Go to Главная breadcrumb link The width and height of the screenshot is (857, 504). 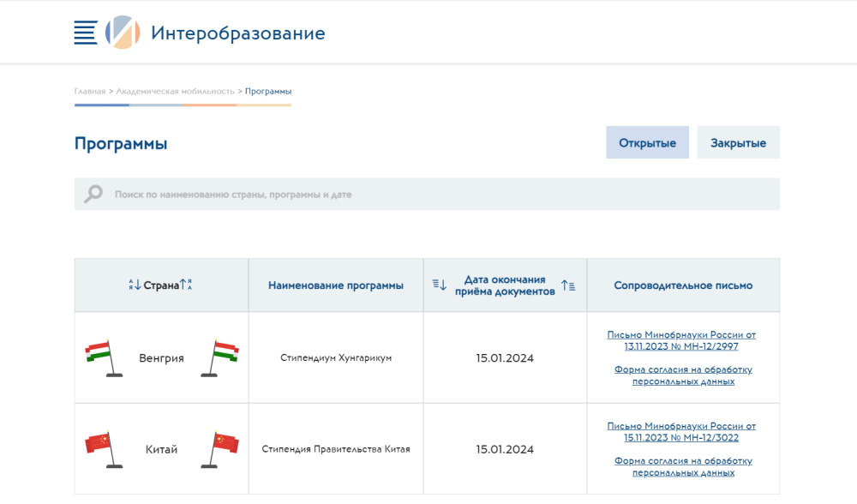89,91
